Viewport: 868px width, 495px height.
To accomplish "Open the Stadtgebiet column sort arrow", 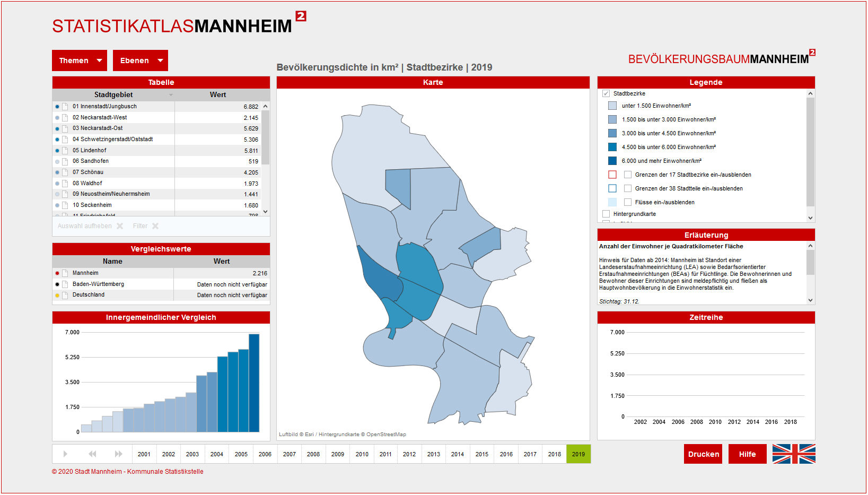I will [171, 95].
